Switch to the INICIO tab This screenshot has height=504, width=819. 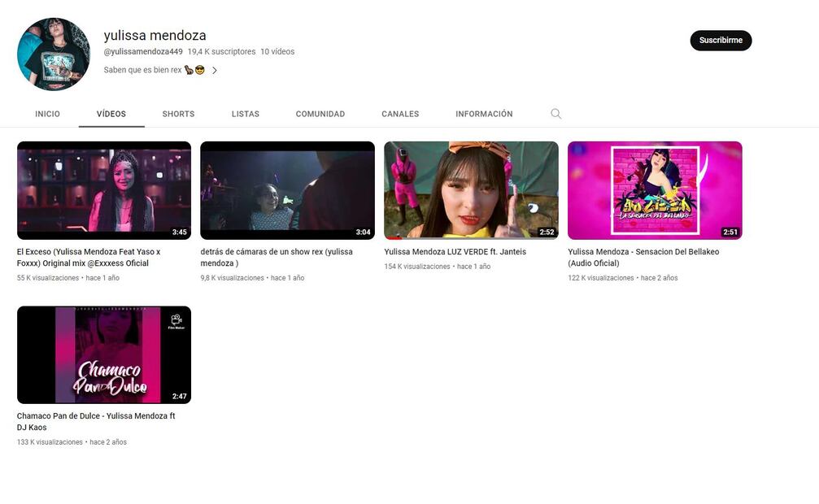pos(47,114)
